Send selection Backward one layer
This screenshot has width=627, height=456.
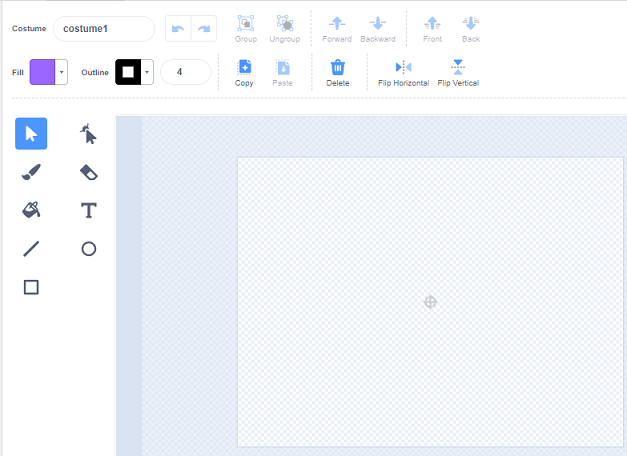(x=378, y=29)
